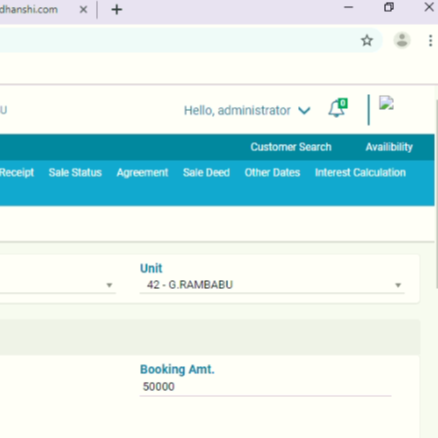This screenshot has width=438, height=438.
Task: Switch to the Sale Status tab
Action: [x=75, y=173]
